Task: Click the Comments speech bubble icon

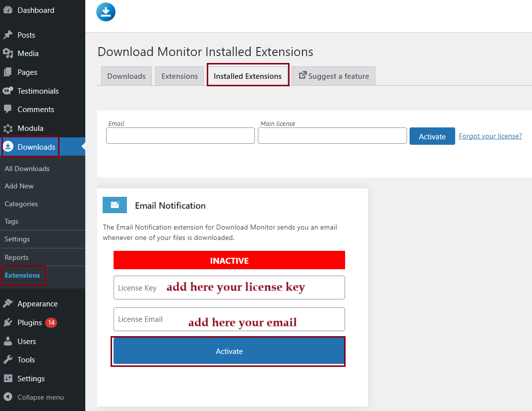Action: 8,109
